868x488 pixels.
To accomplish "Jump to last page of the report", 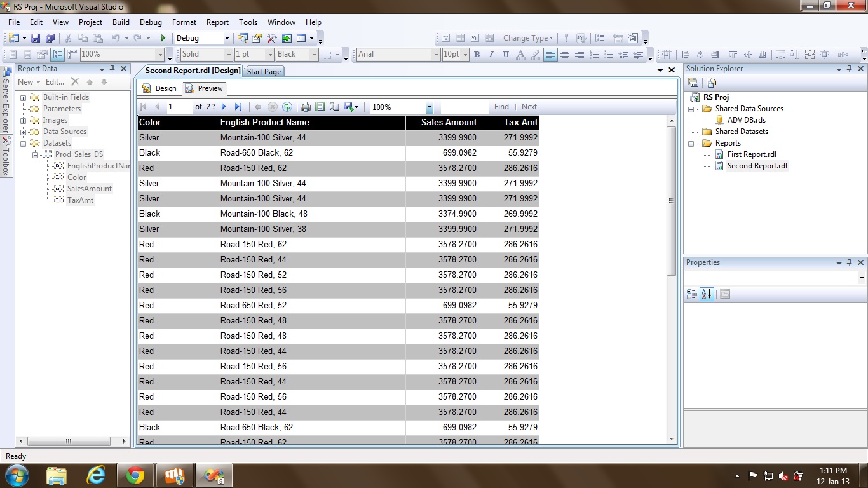I will click(238, 107).
